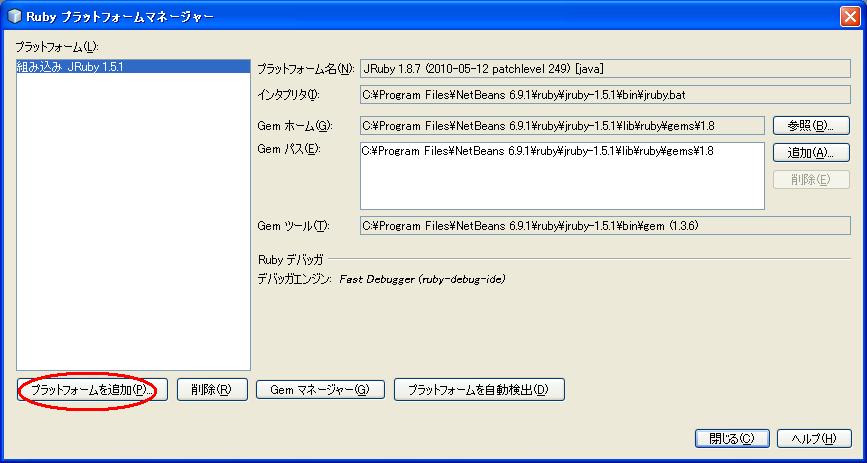Click the 追加(A)... button for Gem path

[811, 153]
